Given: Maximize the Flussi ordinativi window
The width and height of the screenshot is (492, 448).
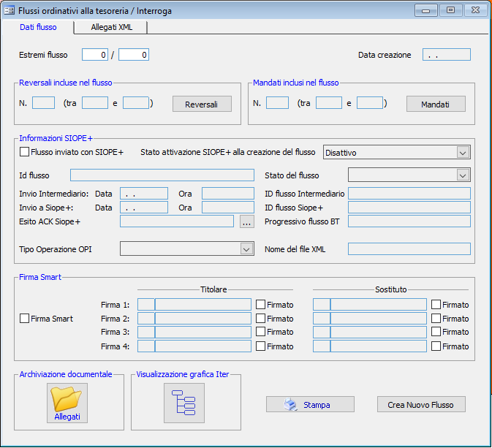Looking at the screenshot, I should (450, 11).
